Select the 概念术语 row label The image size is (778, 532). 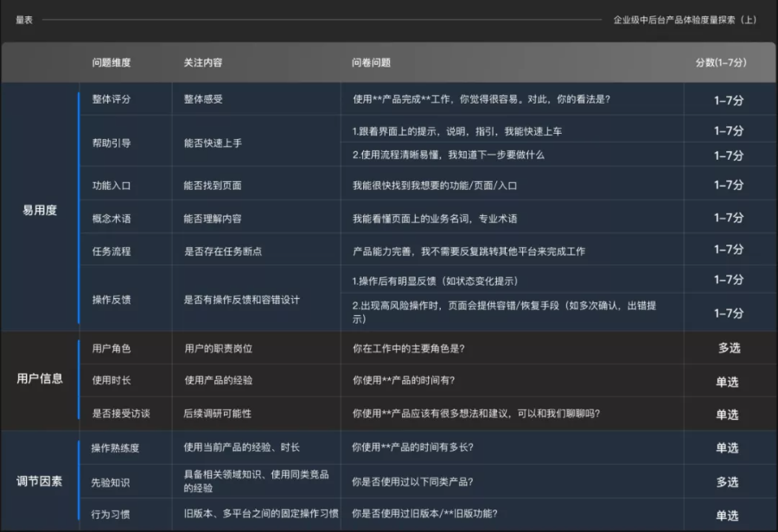[x=112, y=218]
